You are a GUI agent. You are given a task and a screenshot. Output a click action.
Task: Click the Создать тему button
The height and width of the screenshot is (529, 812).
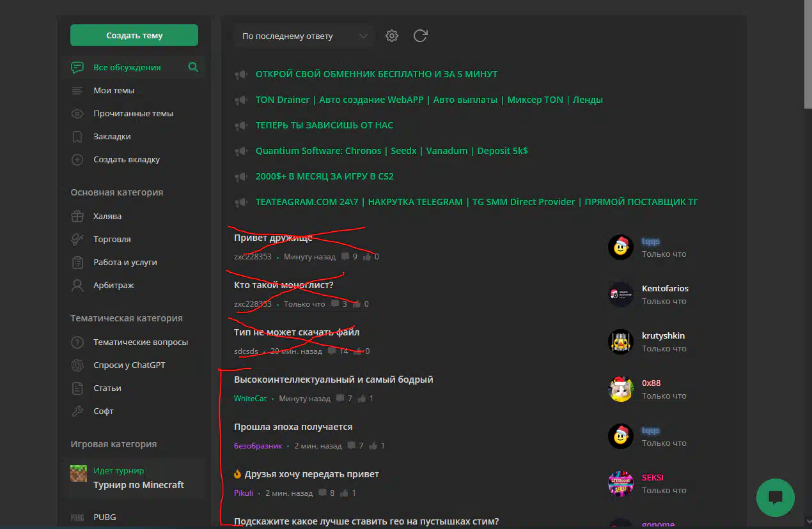click(x=134, y=36)
